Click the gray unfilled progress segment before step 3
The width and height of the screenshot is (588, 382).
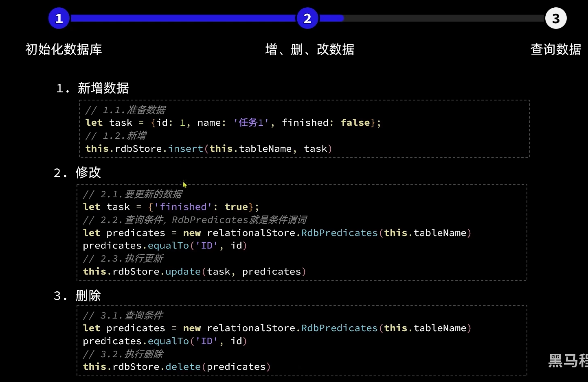click(444, 18)
